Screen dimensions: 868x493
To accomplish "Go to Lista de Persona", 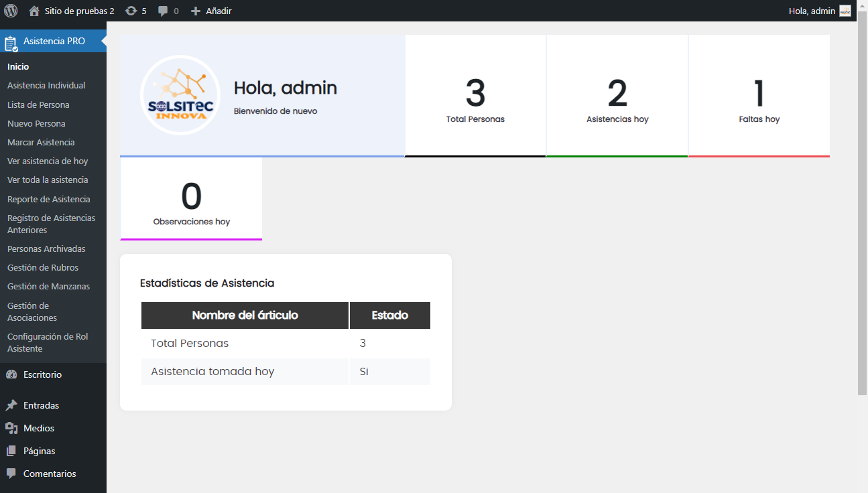I will pos(38,105).
